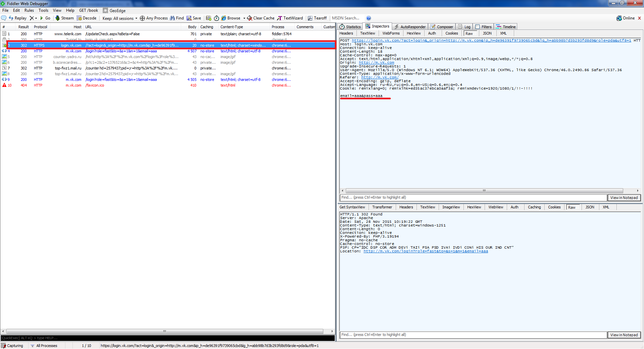The width and height of the screenshot is (644, 349).
Task: Select response ImageView inspector tab
Action: (x=451, y=207)
